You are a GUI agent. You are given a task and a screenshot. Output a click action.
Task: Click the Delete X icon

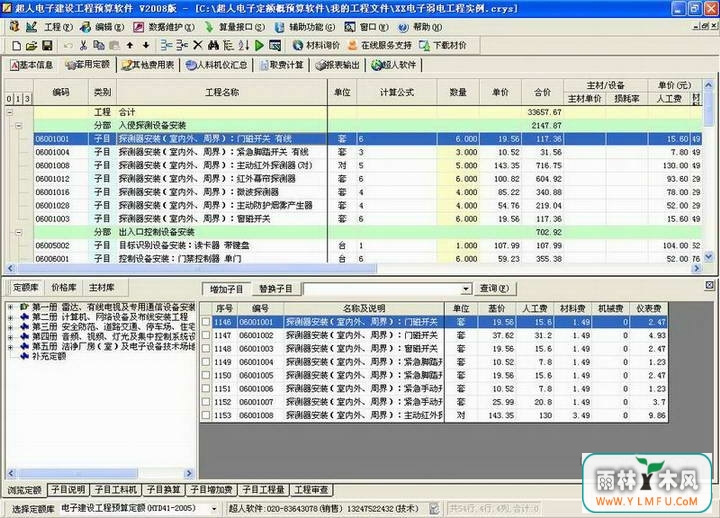(x=197, y=45)
